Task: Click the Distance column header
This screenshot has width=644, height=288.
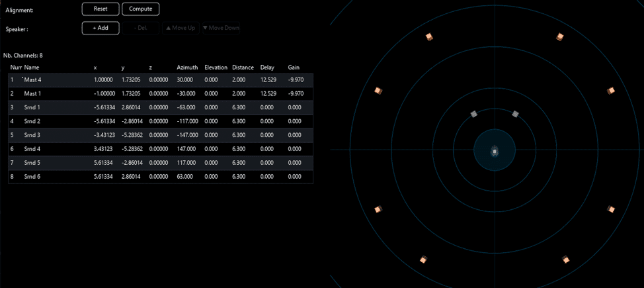Action: (x=243, y=68)
